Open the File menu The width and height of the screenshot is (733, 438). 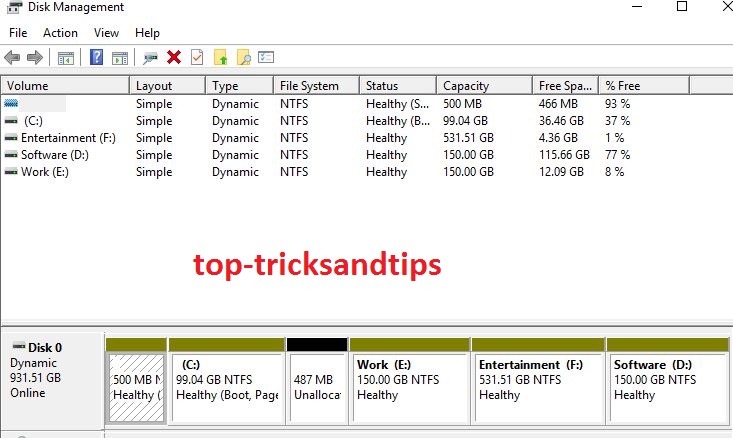(18, 33)
